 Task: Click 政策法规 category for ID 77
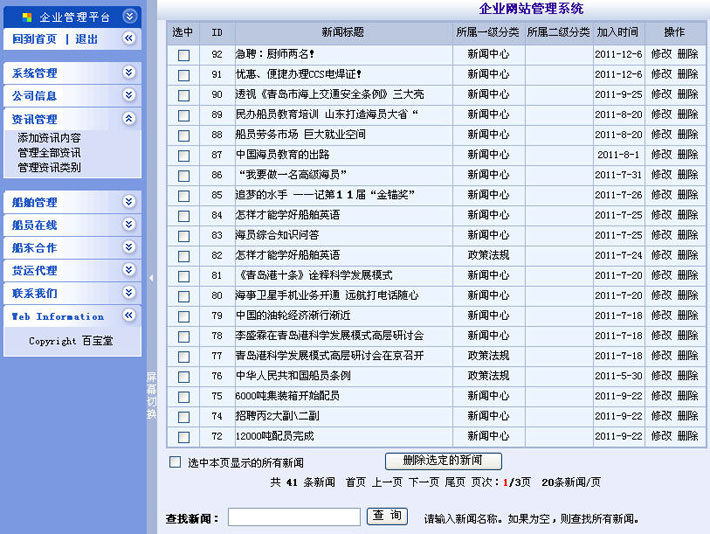[x=488, y=356]
